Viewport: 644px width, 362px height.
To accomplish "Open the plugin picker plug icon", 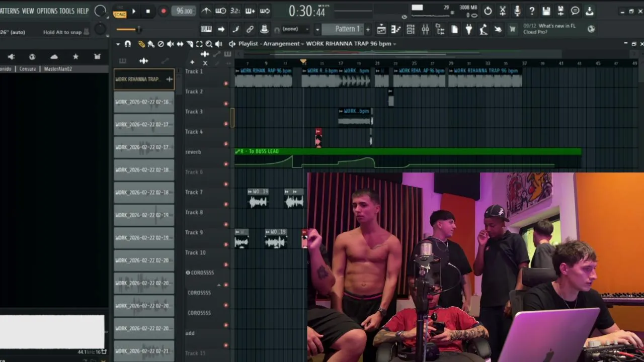I will [x=469, y=30].
